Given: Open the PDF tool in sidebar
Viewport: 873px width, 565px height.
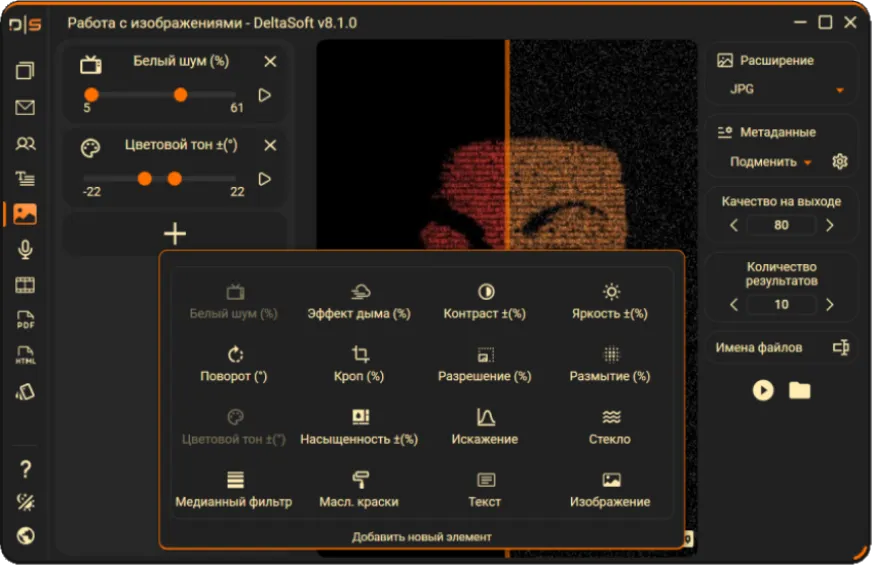Looking at the screenshot, I should click(x=25, y=320).
